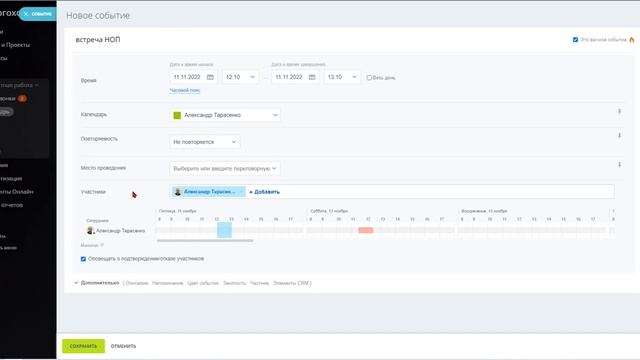The image size is (640, 360).
Task: Open «и Проекты» item in left sidebar
Action: 15,45
